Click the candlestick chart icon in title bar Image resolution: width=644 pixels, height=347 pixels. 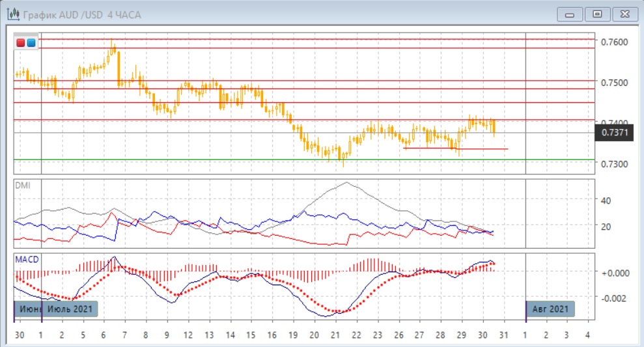12,14
